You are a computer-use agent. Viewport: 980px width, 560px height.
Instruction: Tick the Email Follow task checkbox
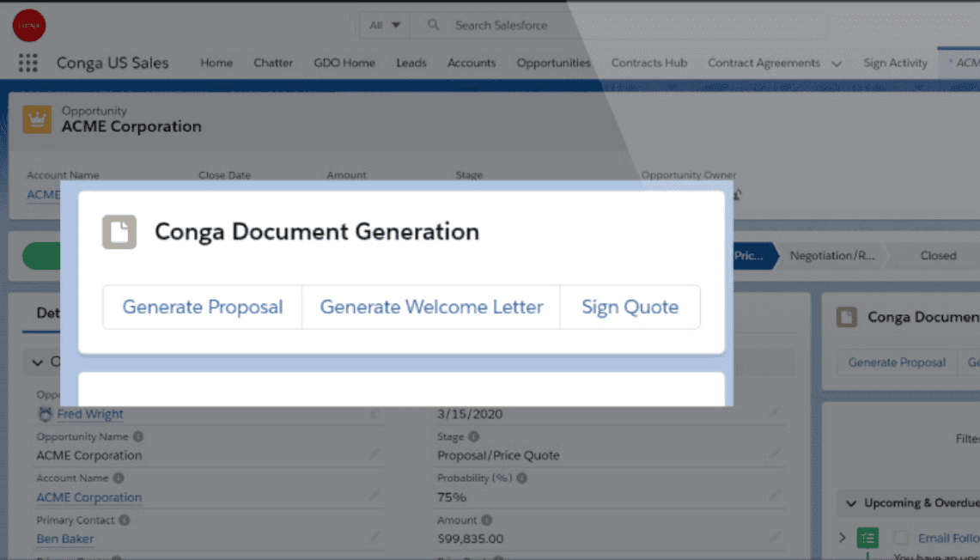(x=901, y=538)
